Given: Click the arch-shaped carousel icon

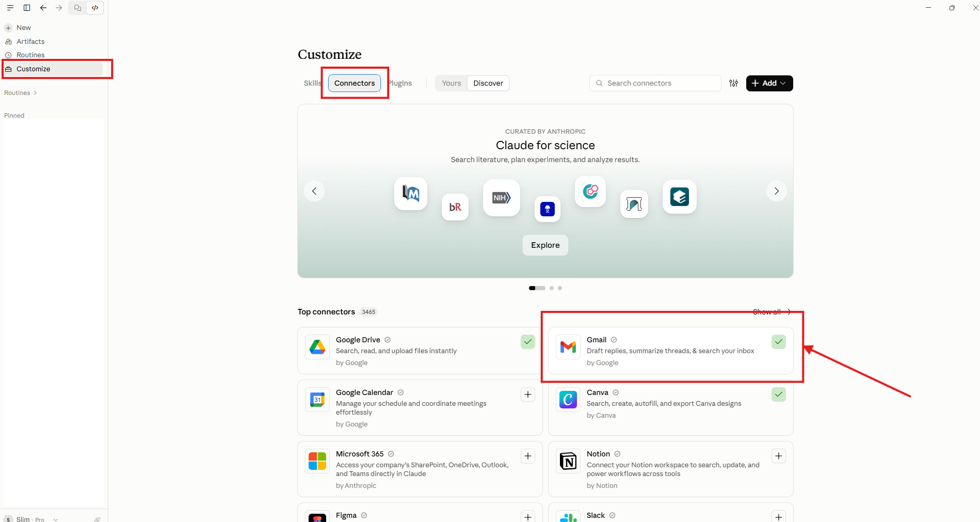Looking at the screenshot, I should [x=634, y=204].
